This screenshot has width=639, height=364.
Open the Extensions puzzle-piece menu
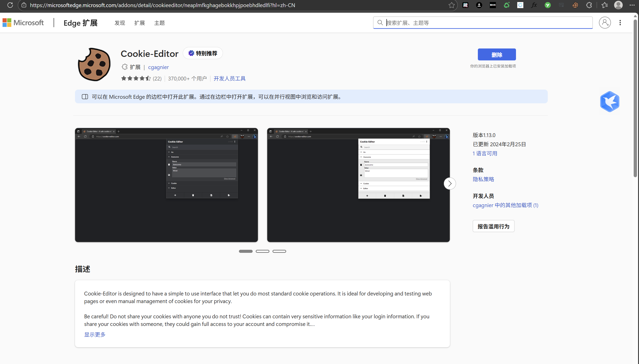point(589,5)
